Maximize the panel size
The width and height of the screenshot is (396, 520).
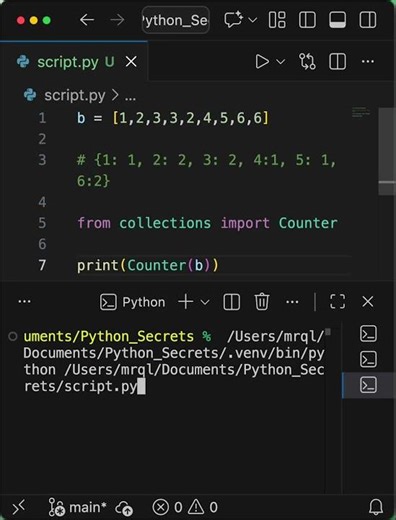click(x=337, y=302)
